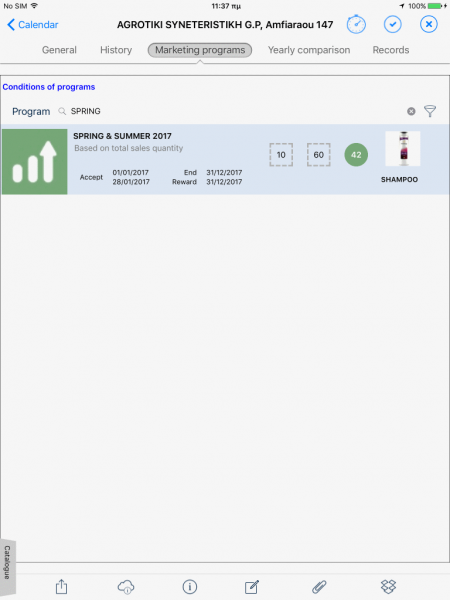Tap the dashed box showing 10
The image size is (450, 600).
pyautogui.click(x=281, y=155)
